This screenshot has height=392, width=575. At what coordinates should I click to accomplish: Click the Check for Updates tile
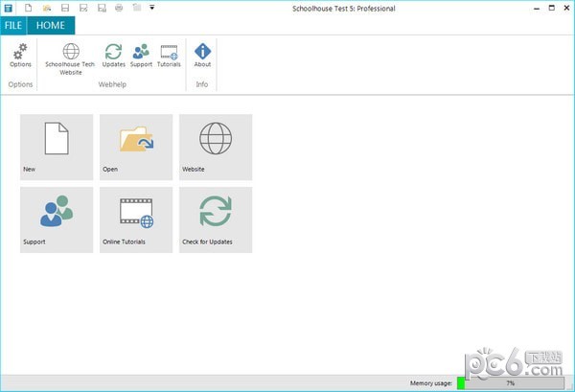(x=216, y=219)
